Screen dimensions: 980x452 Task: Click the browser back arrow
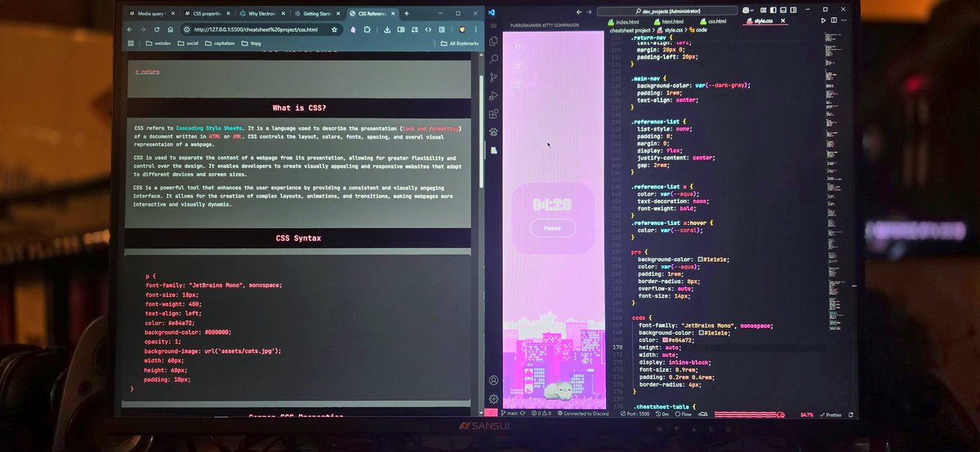(x=129, y=29)
